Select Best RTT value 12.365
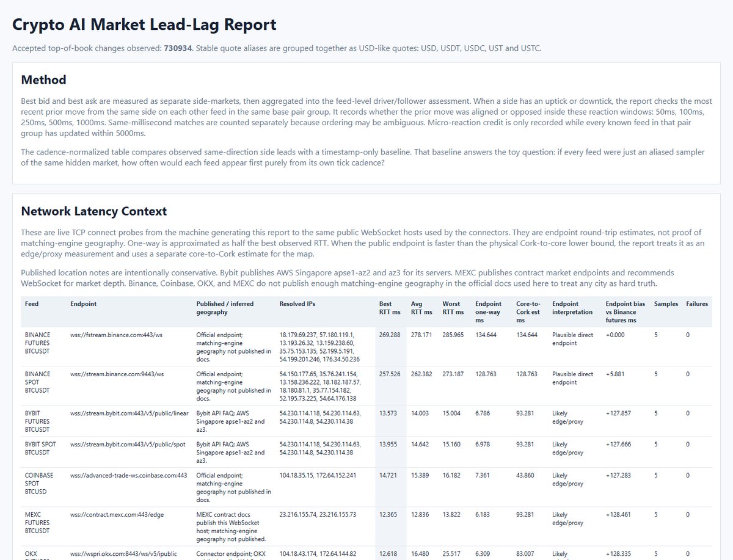Viewport: 733px width, 560px height. click(388, 514)
